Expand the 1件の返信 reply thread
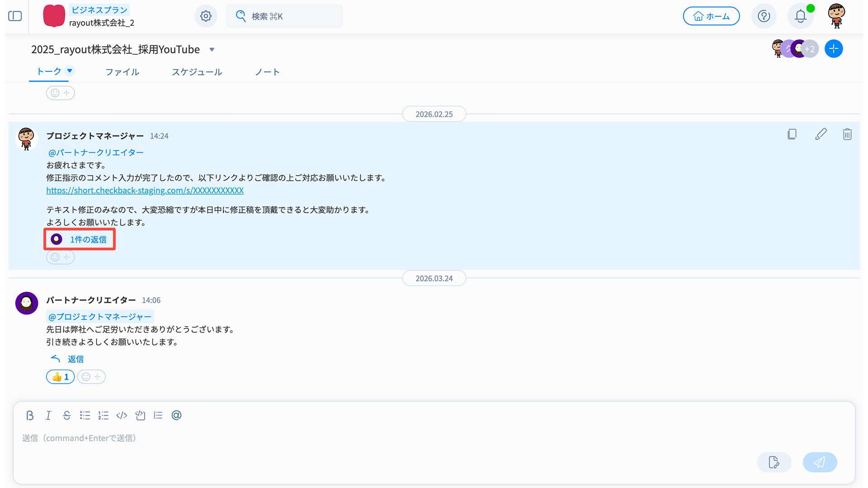This screenshot has width=868, height=488. coord(88,239)
